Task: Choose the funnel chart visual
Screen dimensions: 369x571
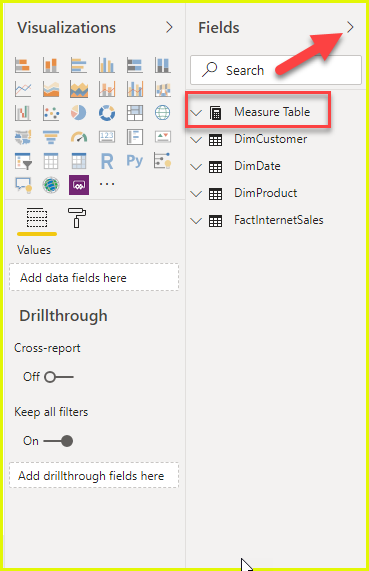Action: click(51, 137)
